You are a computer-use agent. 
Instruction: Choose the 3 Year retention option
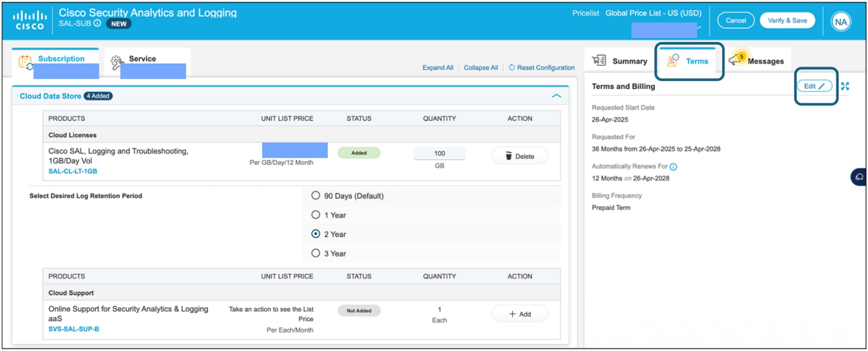tap(316, 253)
